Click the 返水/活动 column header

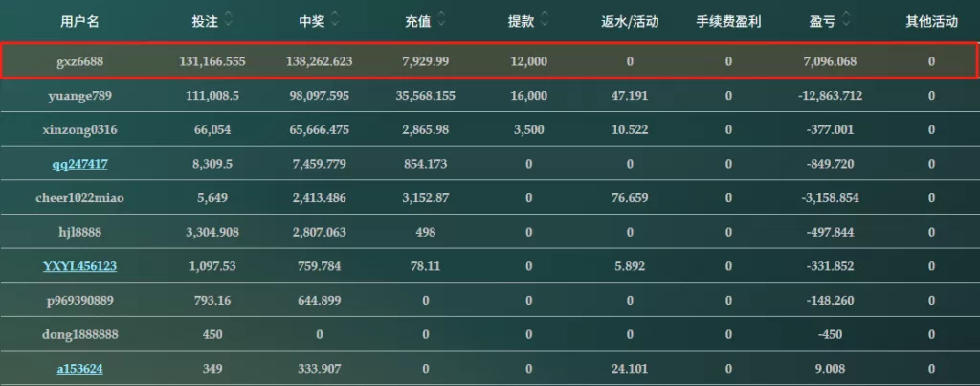point(630,20)
